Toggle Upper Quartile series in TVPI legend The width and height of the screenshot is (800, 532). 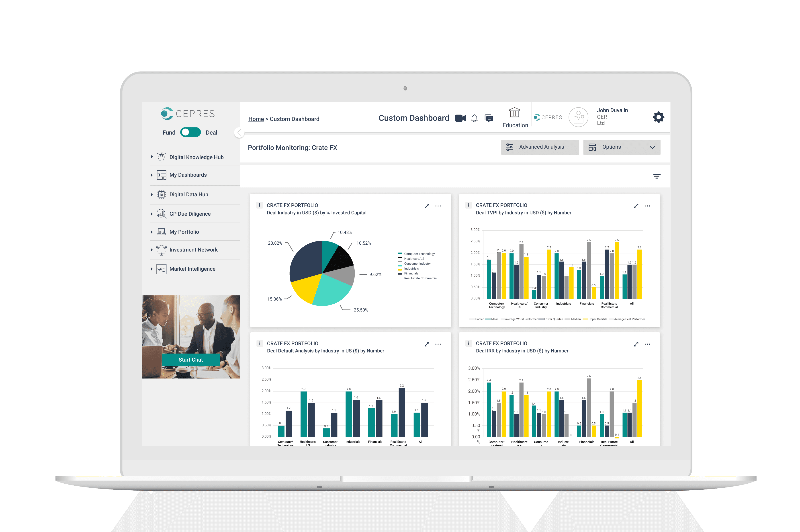coord(595,319)
